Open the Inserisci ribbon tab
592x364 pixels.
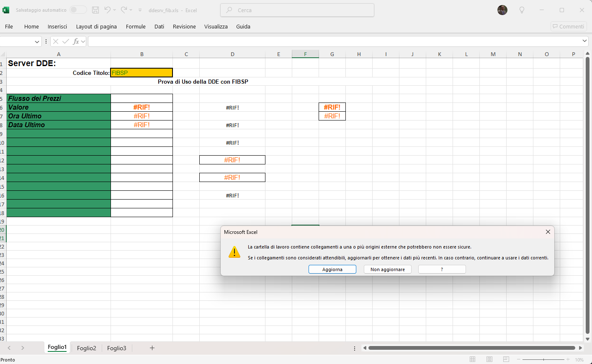[x=57, y=26]
